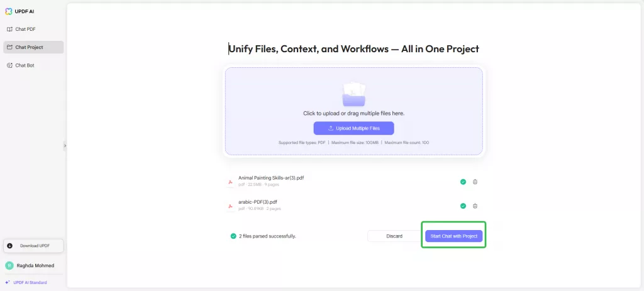The height and width of the screenshot is (291, 644).
Task: Remove arabic-PDF(3).pdf with its trash icon
Action: (x=475, y=206)
